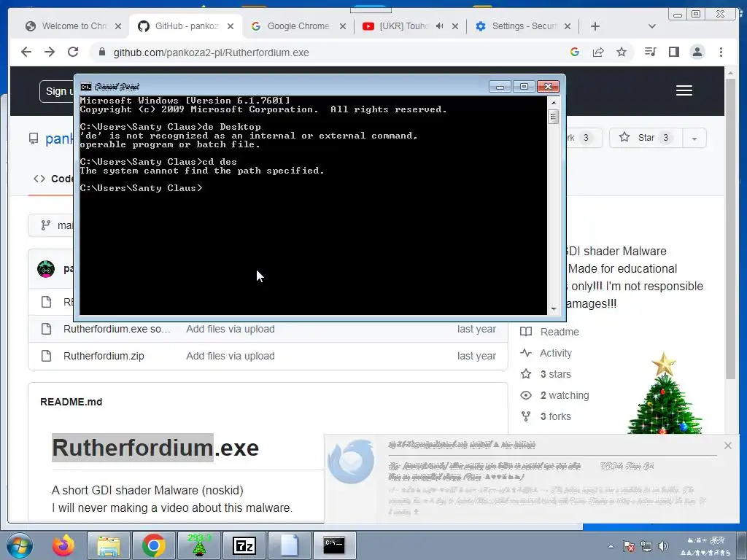This screenshot has height=560, width=747.
Task: Switch to UKR Touhou YouTube tab
Action: coord(404,26)
